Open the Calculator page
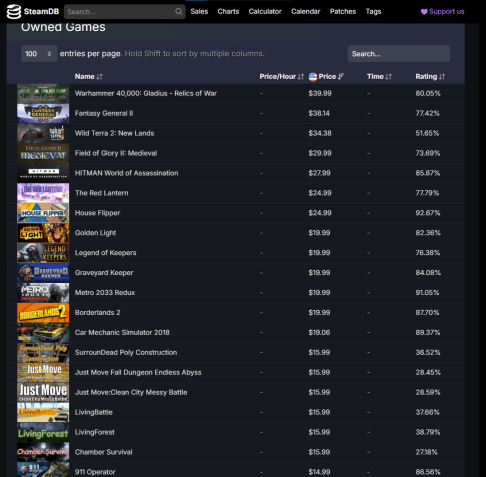Screen dimensions: 486x477 click(x=265, y=12)
